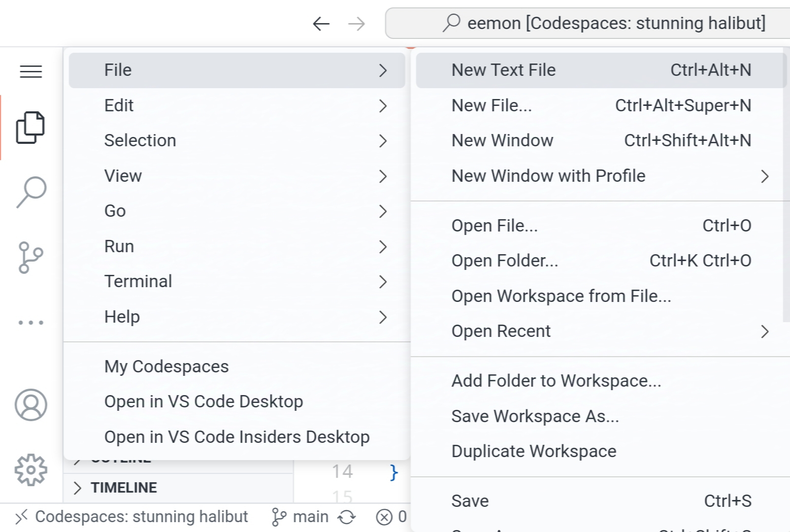The width and height of the screenshot is (790, 532).
Task: Click the main branch status button
Action: pyautogui.click(x=300, y=517)
